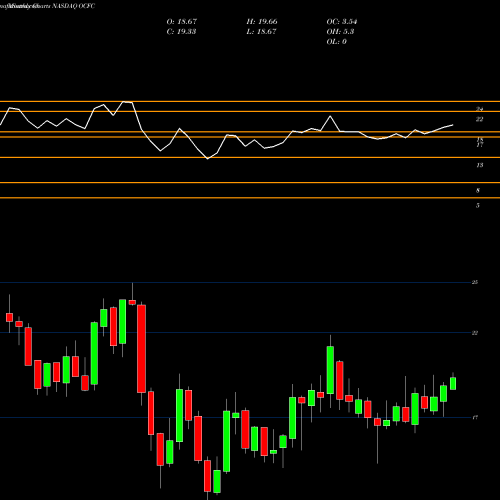Click the '8' label on the upper axis
Viewport: 500px width, 500px height.
coord(478,190)
